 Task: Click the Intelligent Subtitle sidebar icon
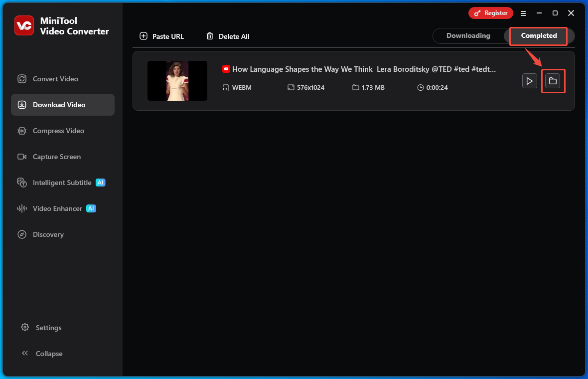coord(22,183)
